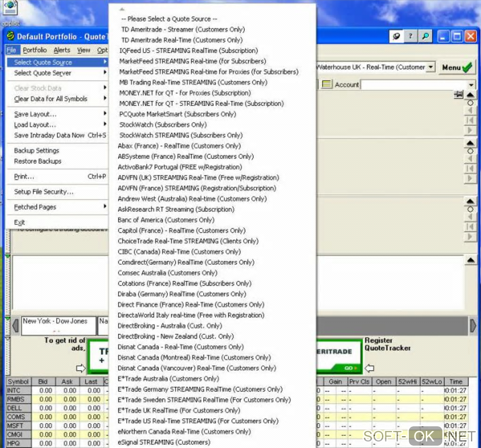The image size is (481, 448).
Task: Click skip-to-first arrow in middle right panel
Action: tap(470, 168)
